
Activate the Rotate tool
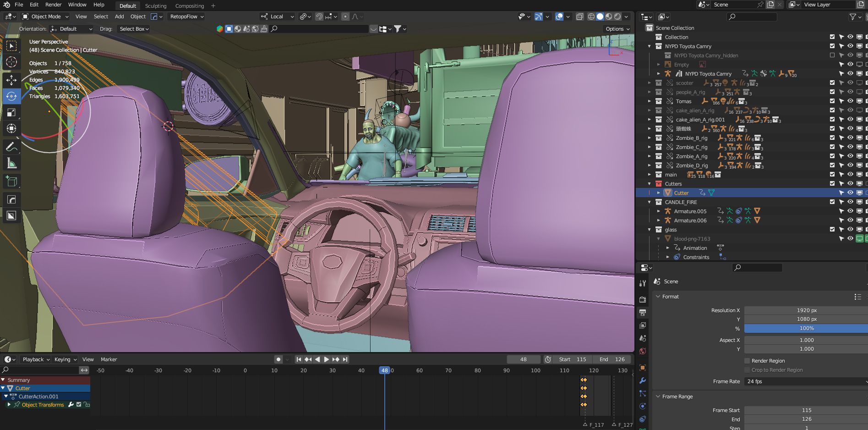coord(11,96)
